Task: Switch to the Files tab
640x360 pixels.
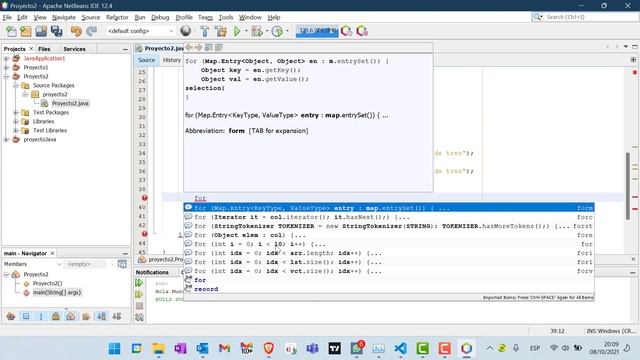Action: click(x=44, y=49)
